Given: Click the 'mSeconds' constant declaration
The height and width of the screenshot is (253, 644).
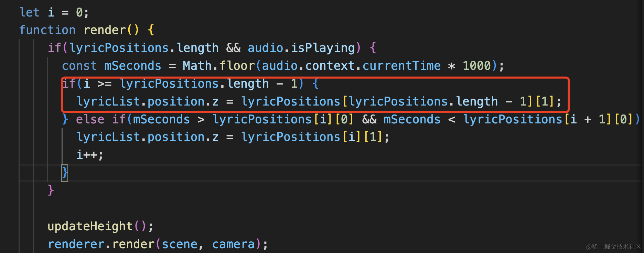Looking at the screenshot, I should (x=133, y=66).
